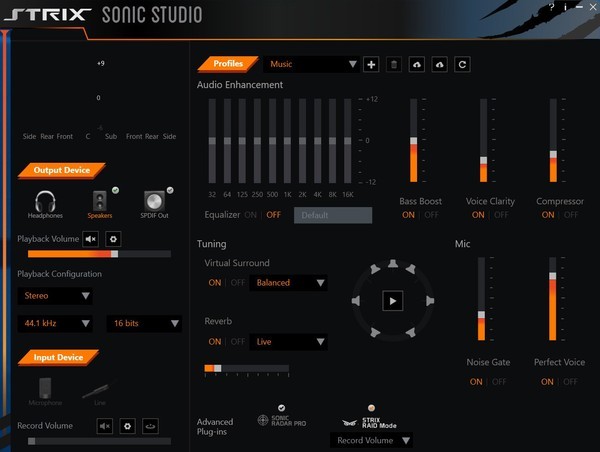Turn Perfect Voice OFF
The height and width of the screenshot is (452, 600).
click(570, 382)
